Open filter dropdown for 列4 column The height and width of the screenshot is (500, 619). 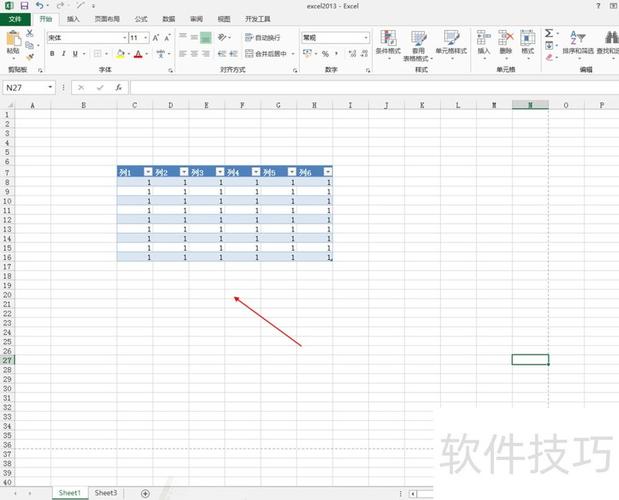(x=256, y=172)
